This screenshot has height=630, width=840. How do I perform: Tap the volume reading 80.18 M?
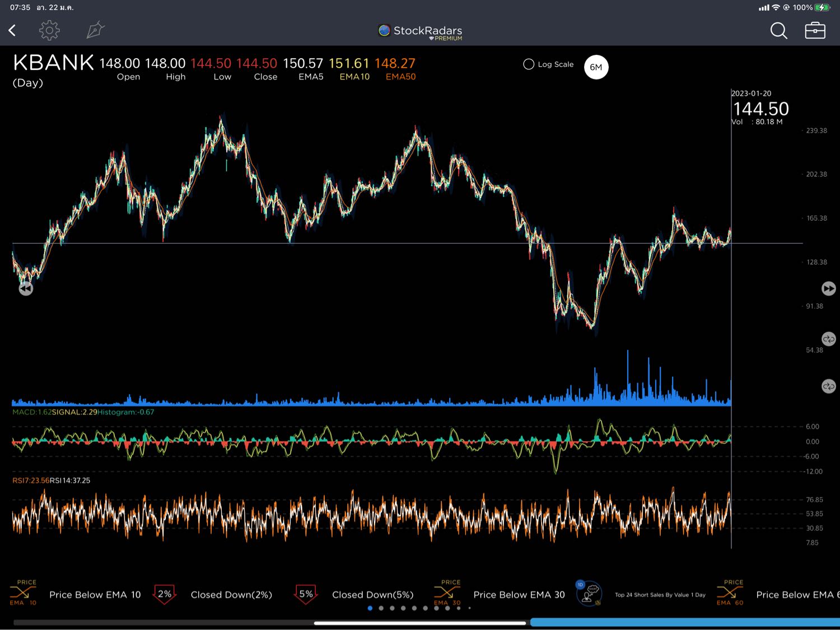769,122
